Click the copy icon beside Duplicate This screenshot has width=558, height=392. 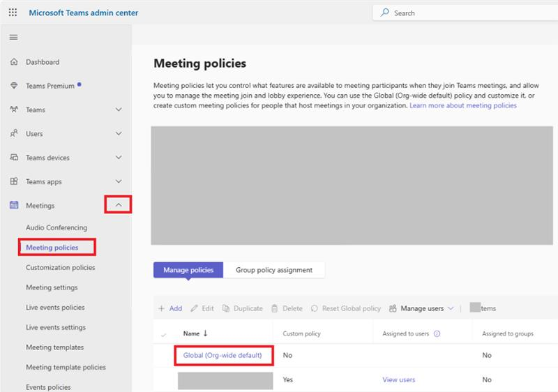[x=226, y=308]
